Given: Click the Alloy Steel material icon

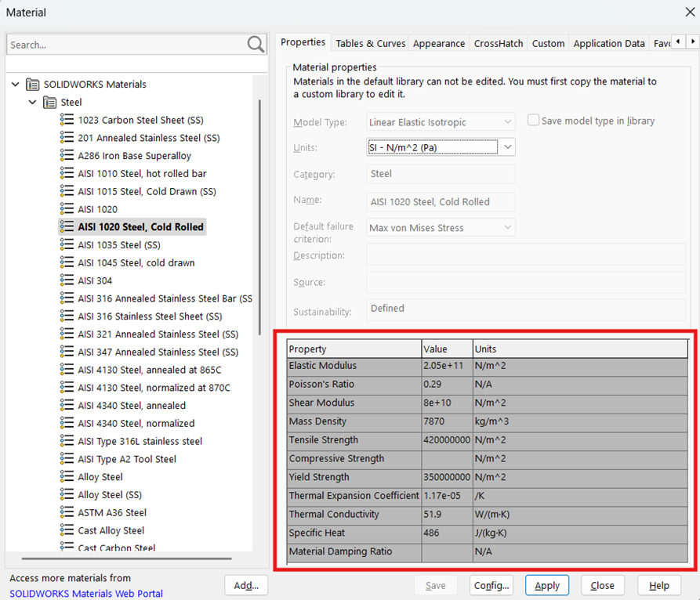Looking at the screenshot, I should click(x=65, y=476).
